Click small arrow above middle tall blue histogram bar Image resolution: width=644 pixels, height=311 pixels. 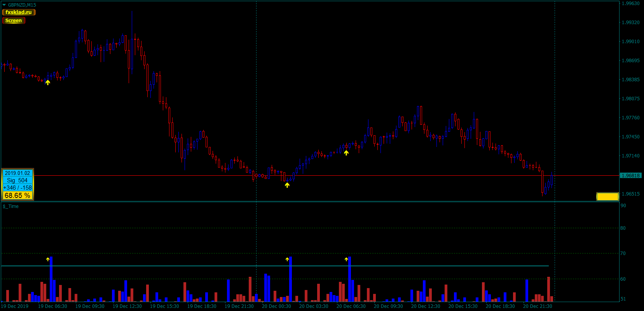point(287,259)
